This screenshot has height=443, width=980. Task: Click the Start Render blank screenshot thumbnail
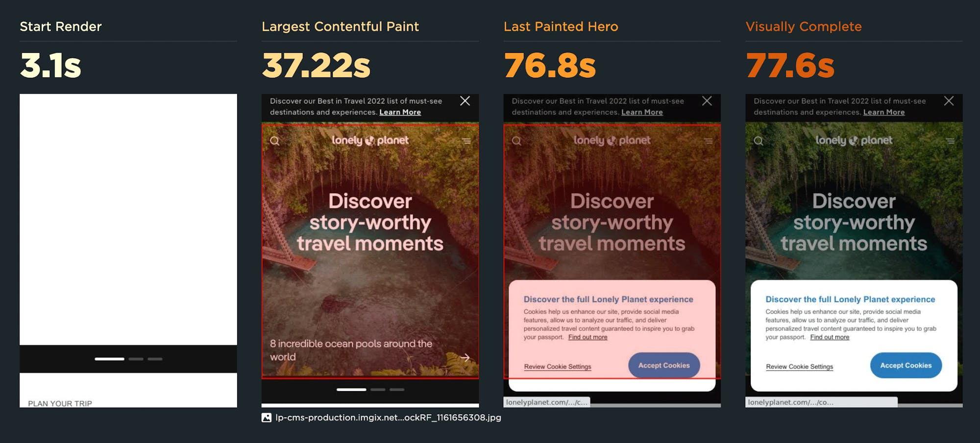[x=128, y=251]
